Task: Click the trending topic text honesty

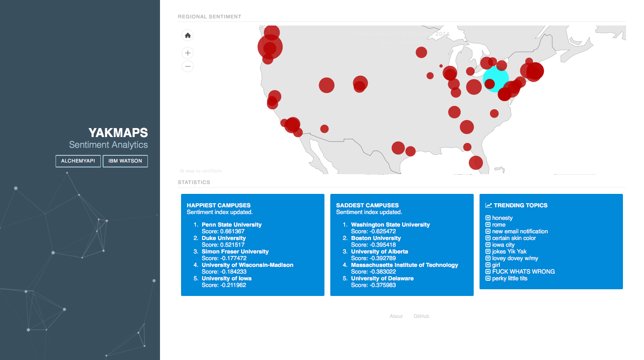Action: coord(502,218)
